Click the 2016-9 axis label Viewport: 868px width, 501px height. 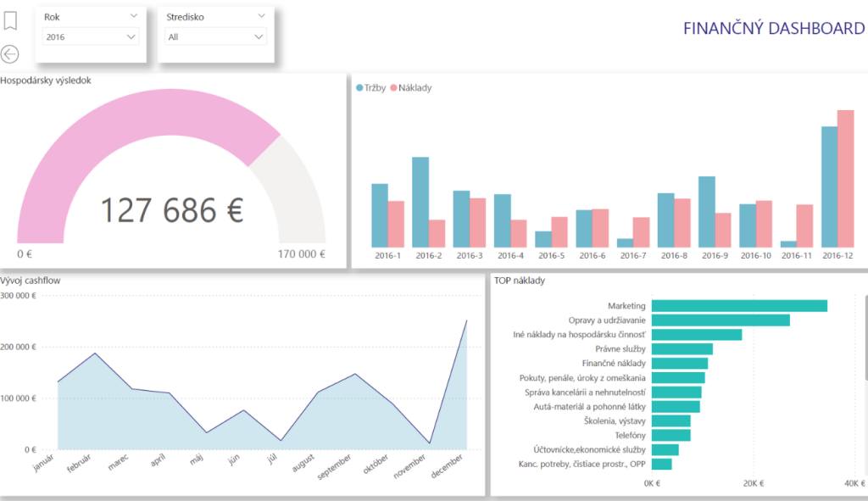coord(715,256)
